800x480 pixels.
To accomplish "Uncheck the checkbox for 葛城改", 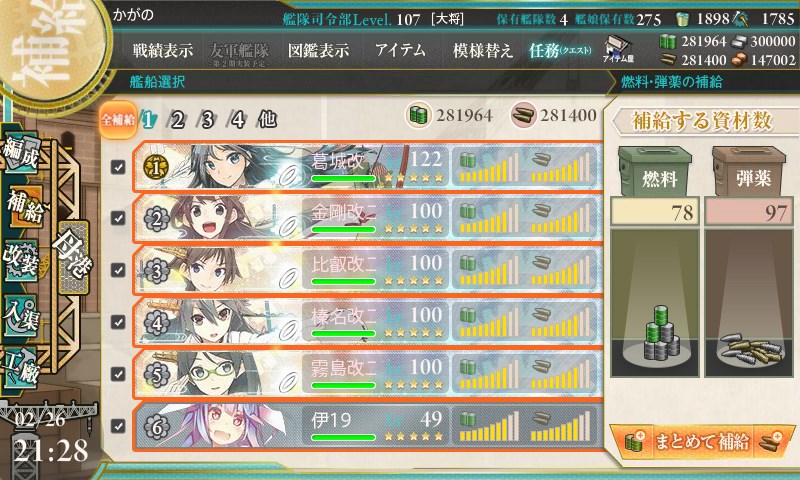I will coord(118,167).
